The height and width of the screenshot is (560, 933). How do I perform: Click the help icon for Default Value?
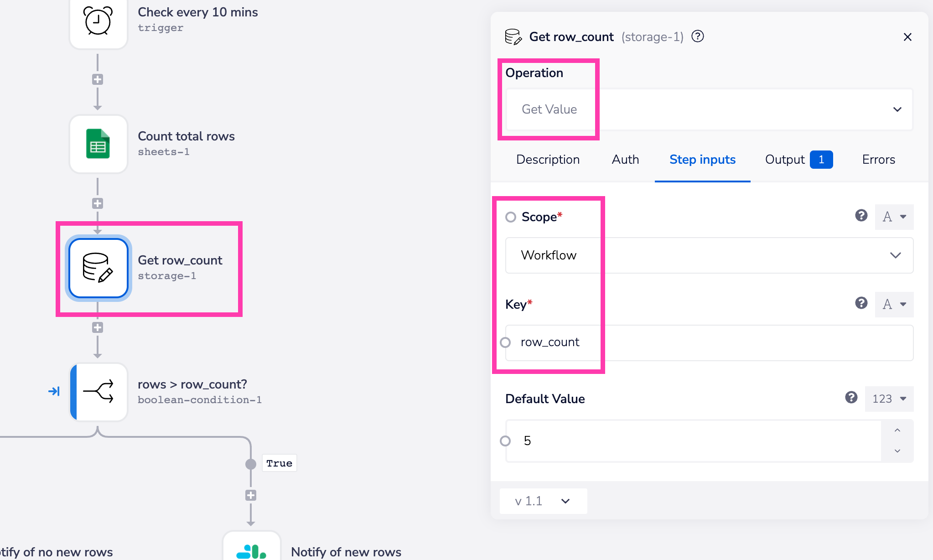pos(851,398)
